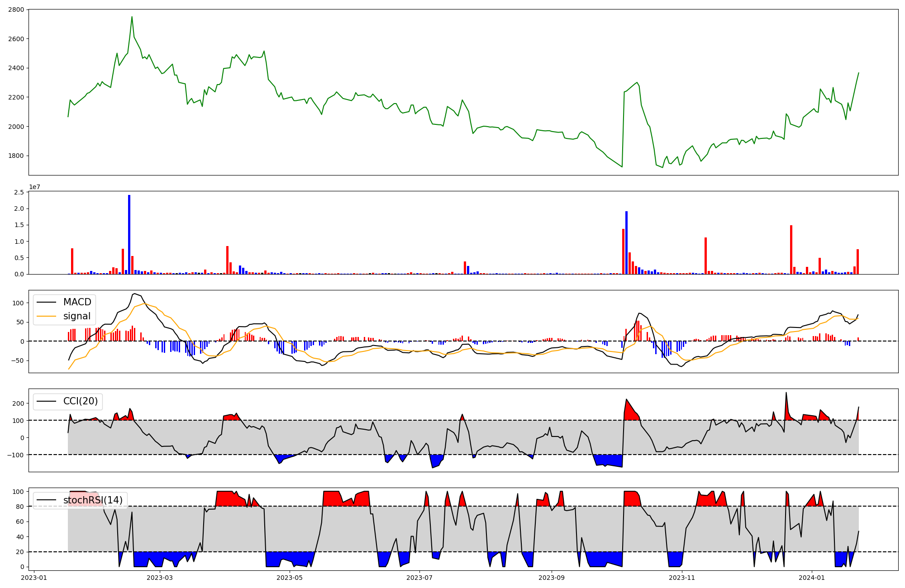The width and height of the screenshot is (905, 588).
Task: Click the 1e7 volume scale label
Action: [35, 187]
